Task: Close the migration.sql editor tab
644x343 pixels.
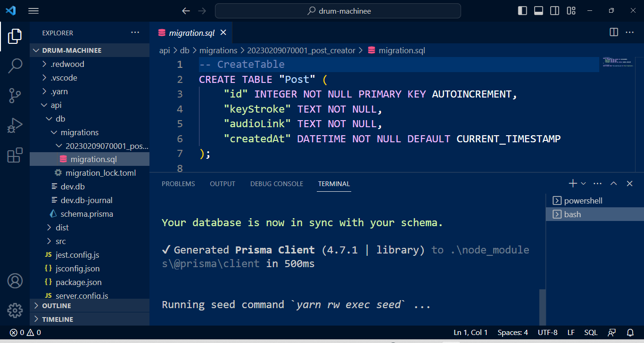Action: coord(223,33)
